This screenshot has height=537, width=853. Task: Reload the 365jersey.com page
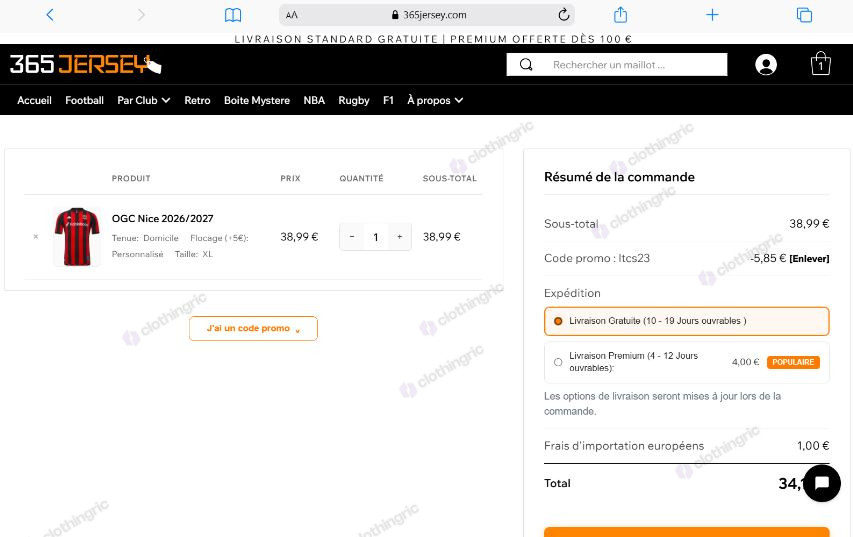pyautogui.click(x=564, y=15)
